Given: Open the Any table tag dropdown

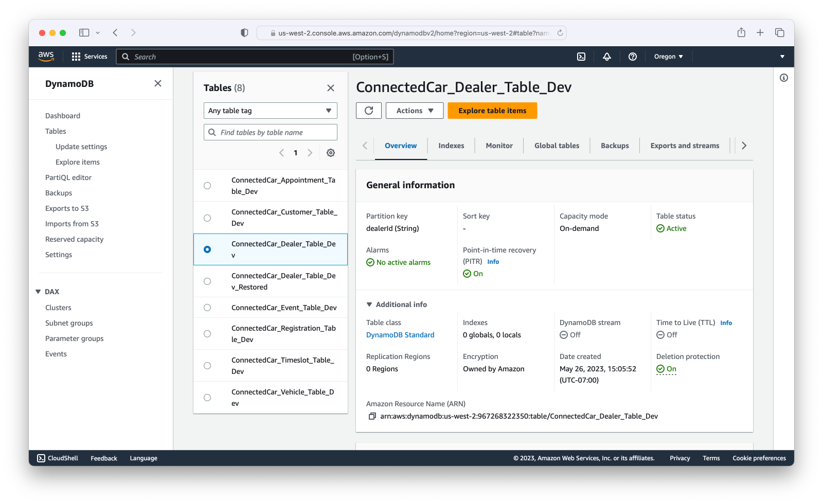Looking at the screenshot, I should (271, 111).
